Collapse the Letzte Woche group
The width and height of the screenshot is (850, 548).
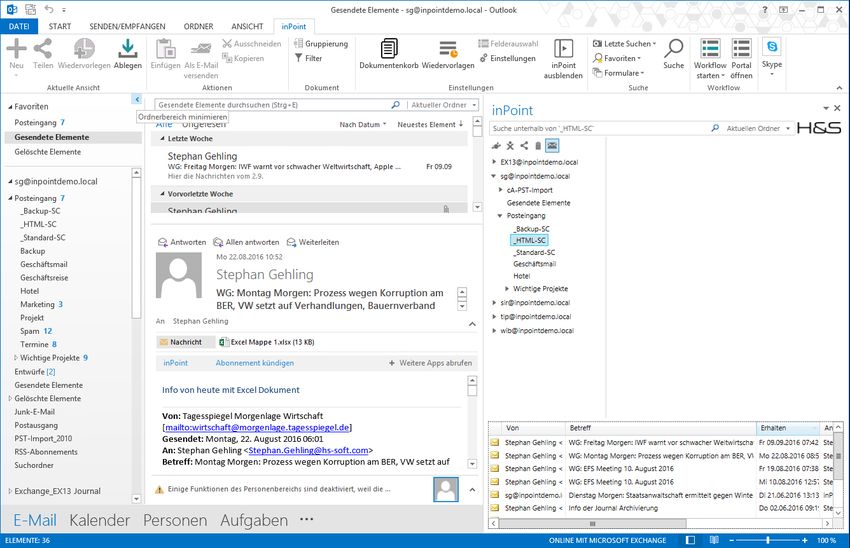click(162, 139)
